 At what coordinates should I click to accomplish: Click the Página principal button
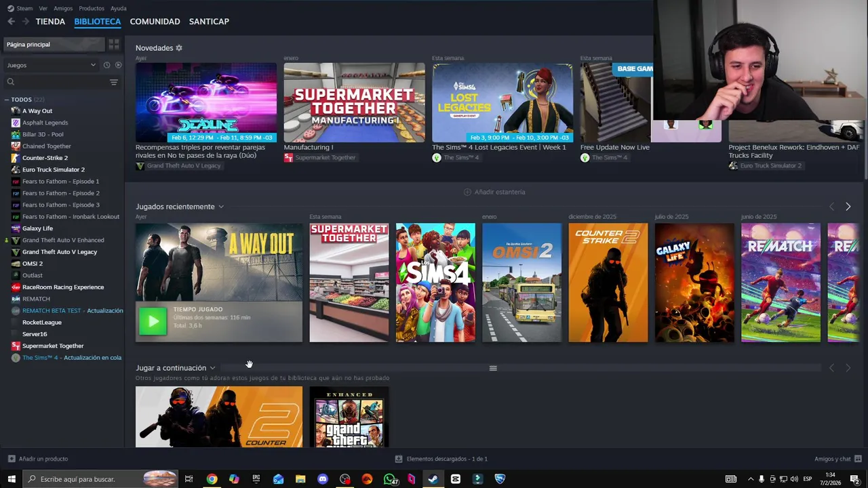click(x=54, y=44)
